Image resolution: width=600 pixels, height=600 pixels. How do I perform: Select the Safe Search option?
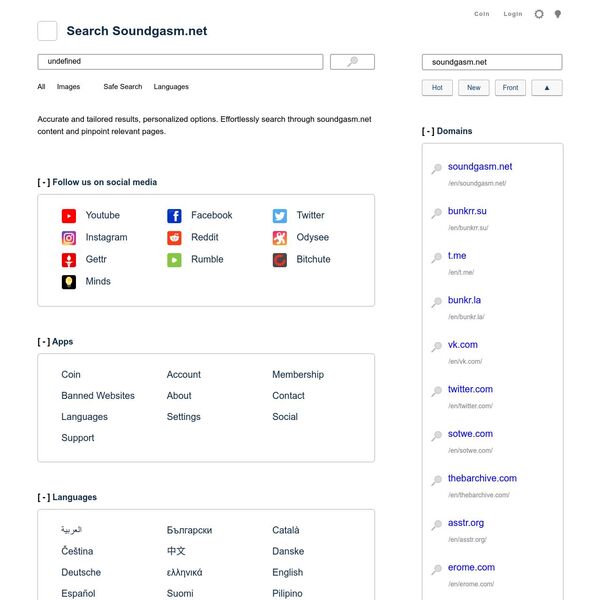(122, 87)
